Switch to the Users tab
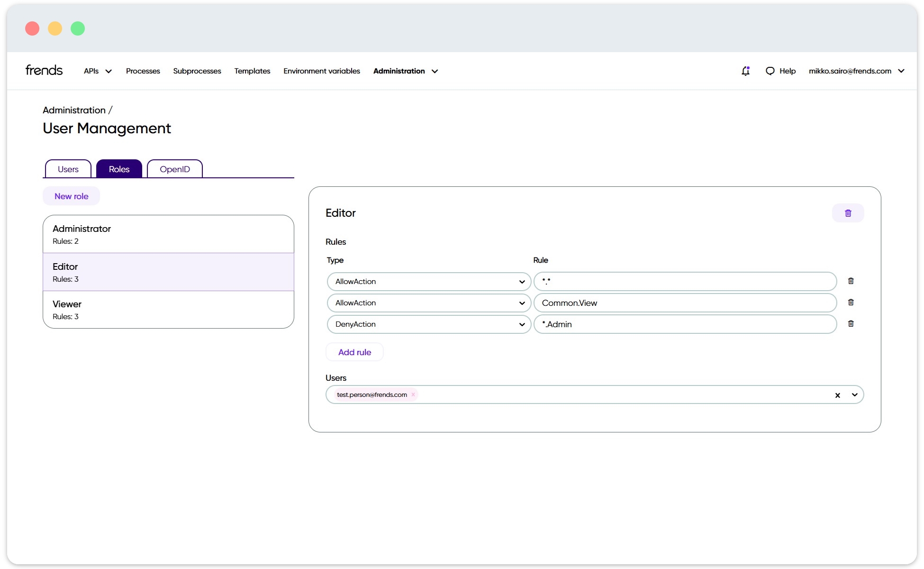The image size is (924, 569). (x=67, y=169)
